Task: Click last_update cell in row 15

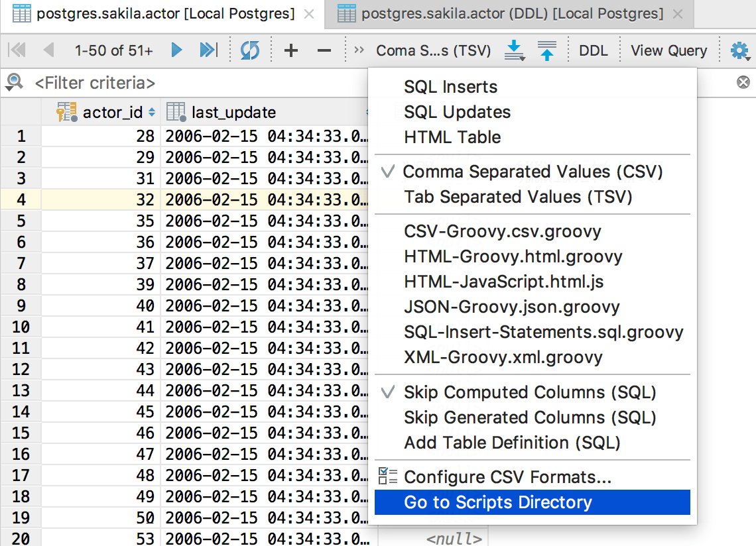Action: point(265,433)
